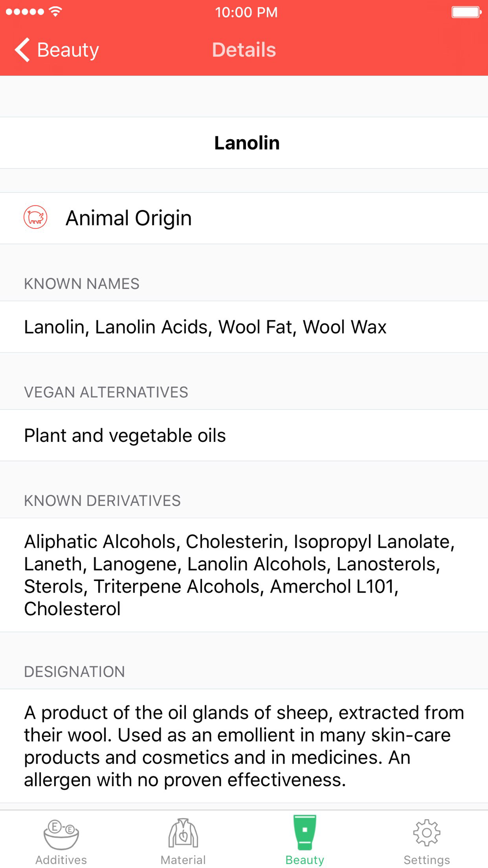Tap the back chevron arrow icon

22,50
